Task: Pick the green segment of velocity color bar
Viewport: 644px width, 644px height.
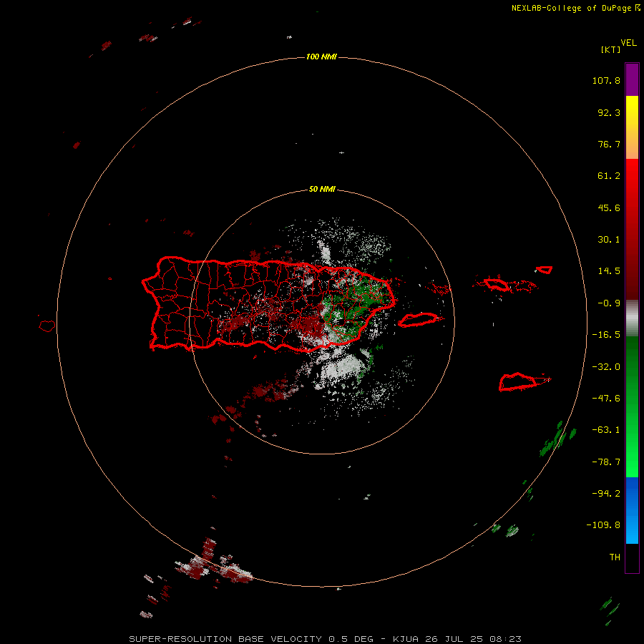Action: tap(632, 406)
